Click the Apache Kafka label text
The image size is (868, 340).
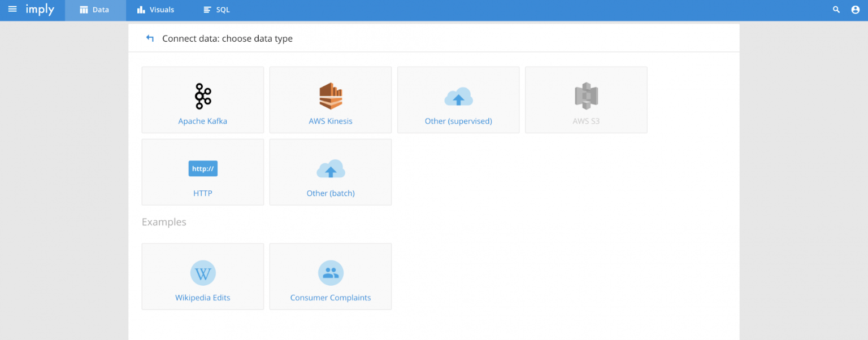[202, 121]
